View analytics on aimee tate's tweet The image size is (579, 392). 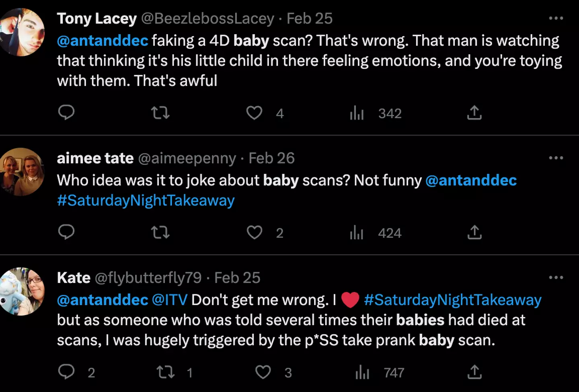coord(356,233)
